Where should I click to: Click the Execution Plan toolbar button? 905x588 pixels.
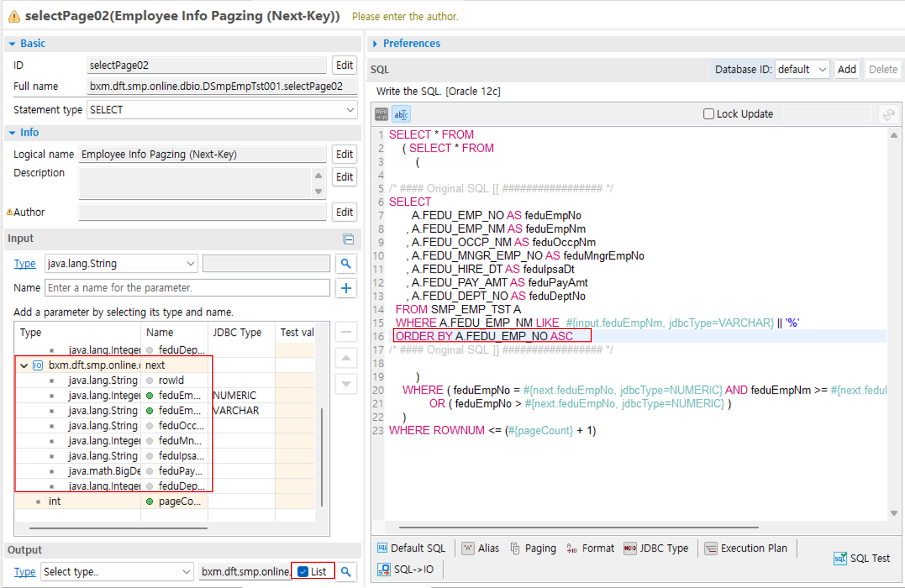click(x=746, y=548)
